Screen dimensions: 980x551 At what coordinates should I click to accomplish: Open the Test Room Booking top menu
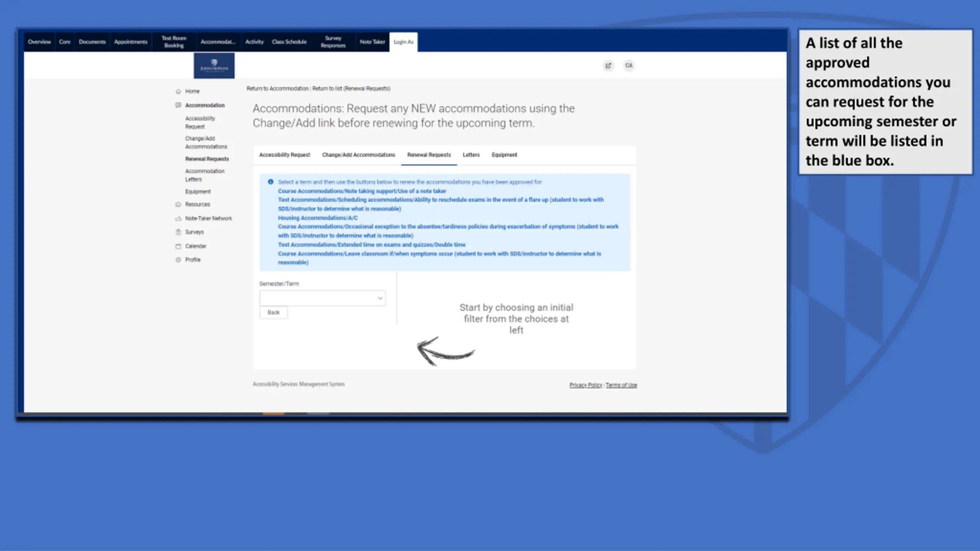pos(174,42)
